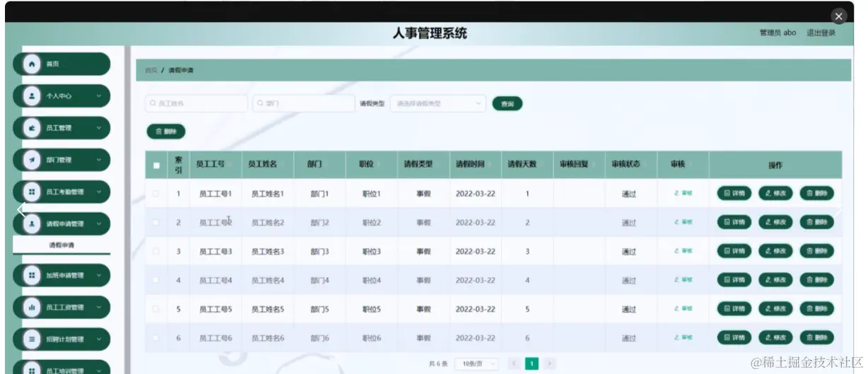Viewport: 868px width, 374px height.
Task: Open 详情 details for 员工姓名3 row
Action: (734, 251)
